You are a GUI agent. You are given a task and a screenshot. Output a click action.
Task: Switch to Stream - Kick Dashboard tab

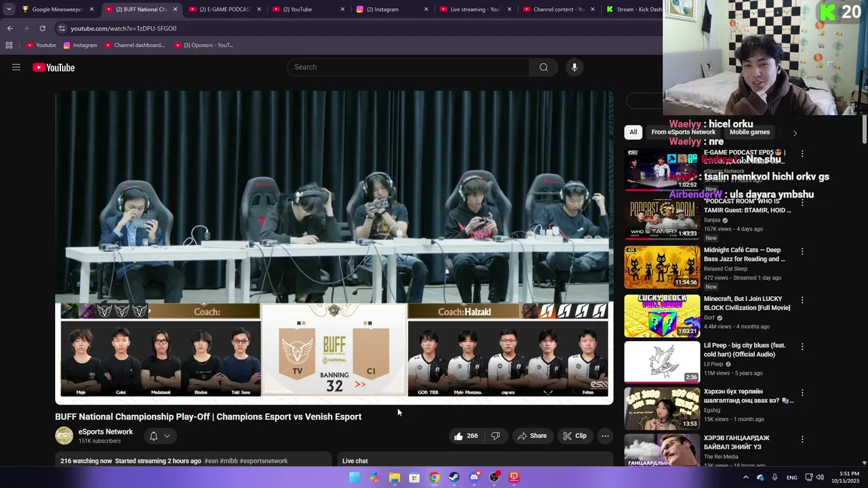coord(633,9)
